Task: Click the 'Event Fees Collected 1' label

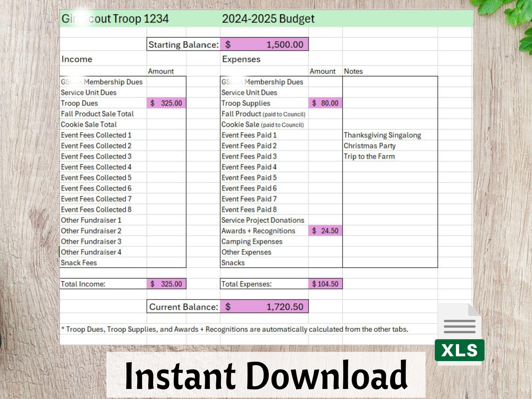Action: (96, 135)
